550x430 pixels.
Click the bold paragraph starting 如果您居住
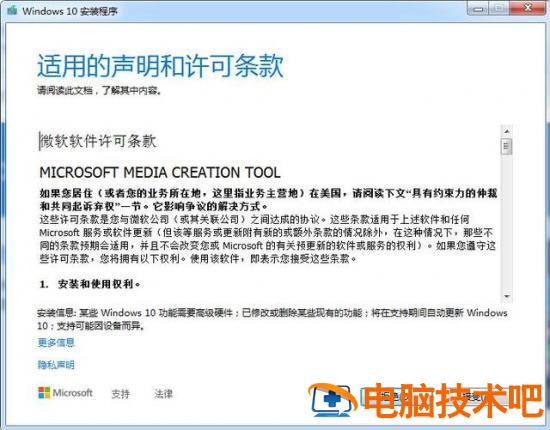tap(268, 199)
